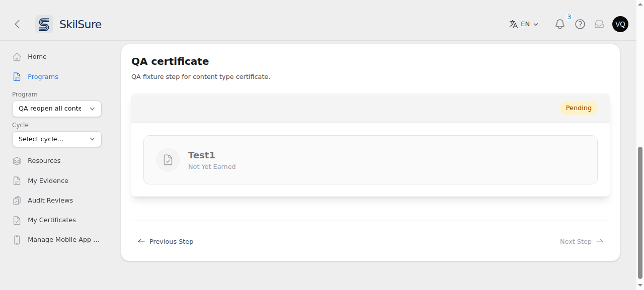Click the Manage Mobile App phone icon
Image resolution: width=644 pixels, height=290 pixels.
click(x=17, y=240)
